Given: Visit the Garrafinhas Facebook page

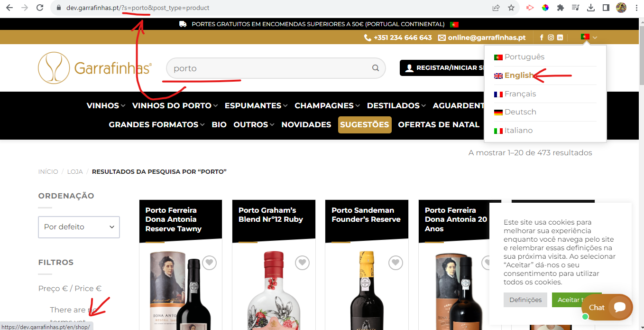Looking at the screenshot, I should (542, 38).
